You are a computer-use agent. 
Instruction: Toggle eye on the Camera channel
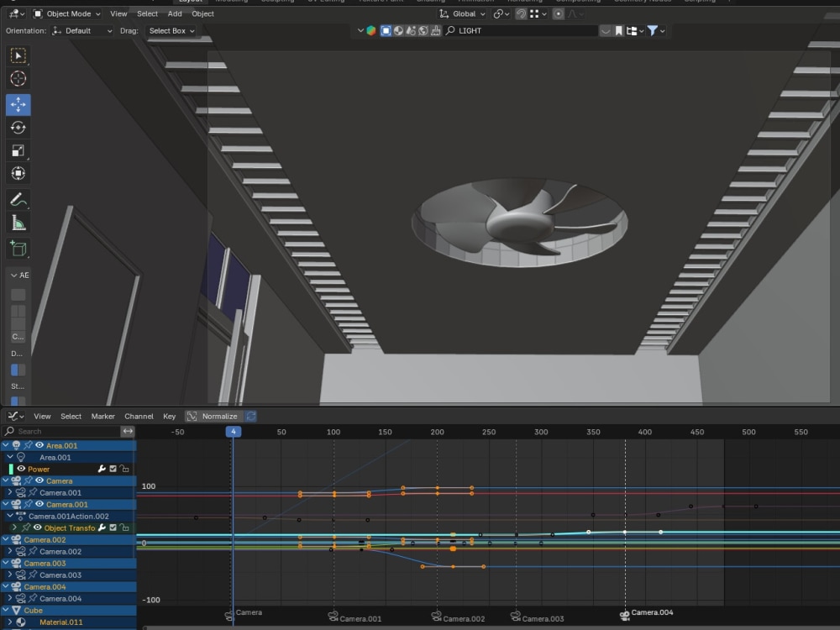pos(39,480)
